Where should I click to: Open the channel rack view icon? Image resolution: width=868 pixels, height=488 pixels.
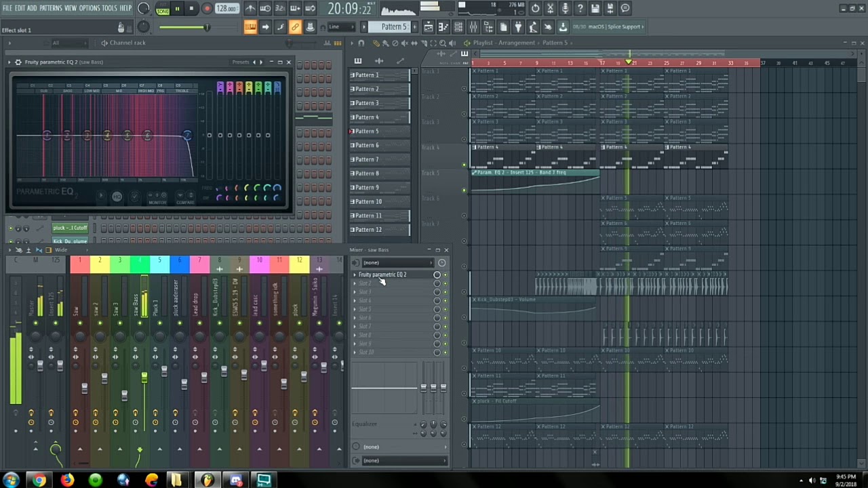pyautogui.click(x=458, y=27)
